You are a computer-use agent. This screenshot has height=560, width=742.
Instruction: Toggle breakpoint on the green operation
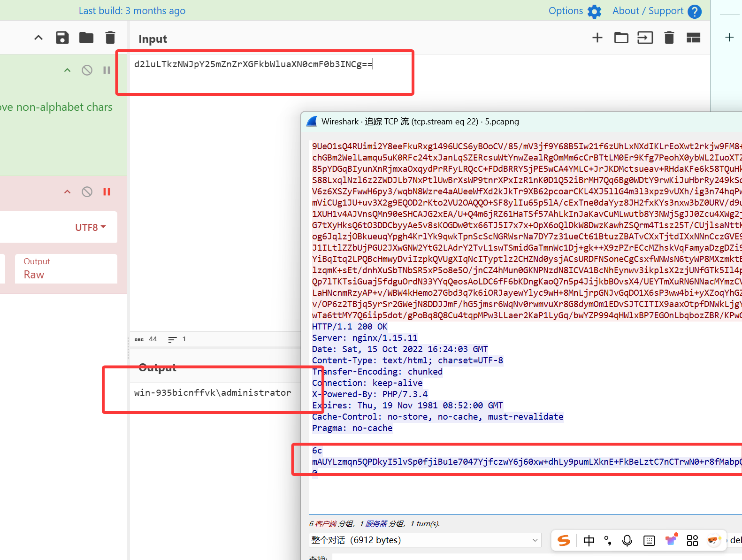click(x=107, y=70)
